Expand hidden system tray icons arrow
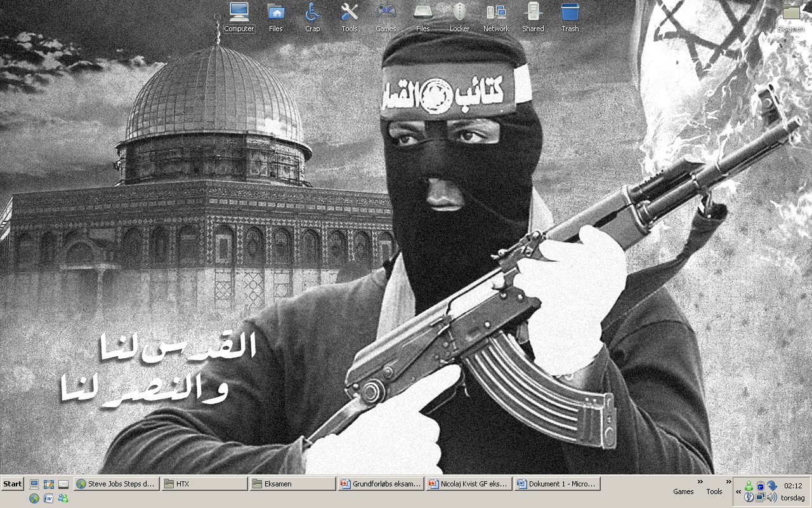Image resolution: width=812 pixels, height=508 pixels. 738,491
